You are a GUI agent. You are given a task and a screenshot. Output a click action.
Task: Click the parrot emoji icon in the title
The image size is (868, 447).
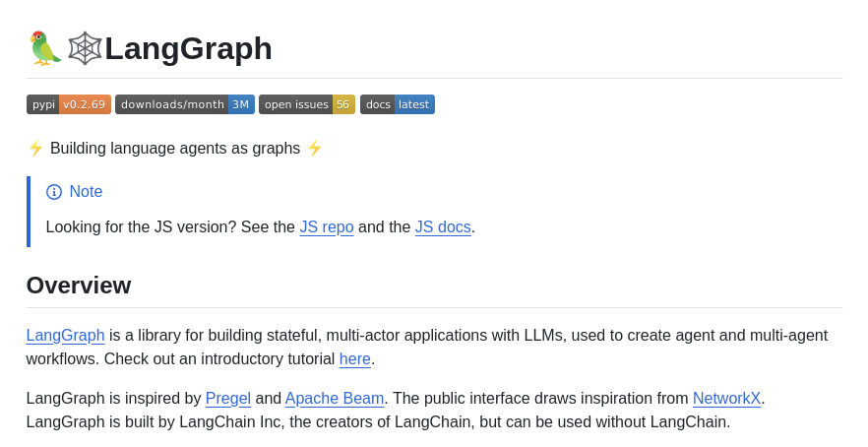pyautogui.click(x=44, y=48)
